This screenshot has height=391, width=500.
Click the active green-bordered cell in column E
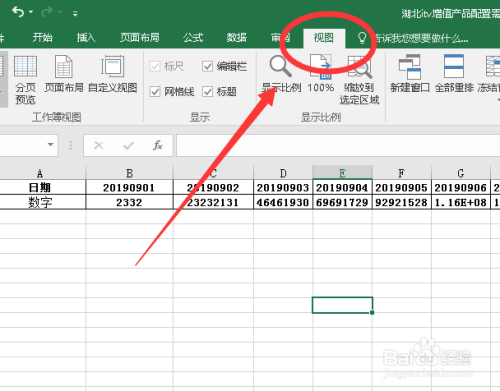pyautogui.click(x=342, y=305)
